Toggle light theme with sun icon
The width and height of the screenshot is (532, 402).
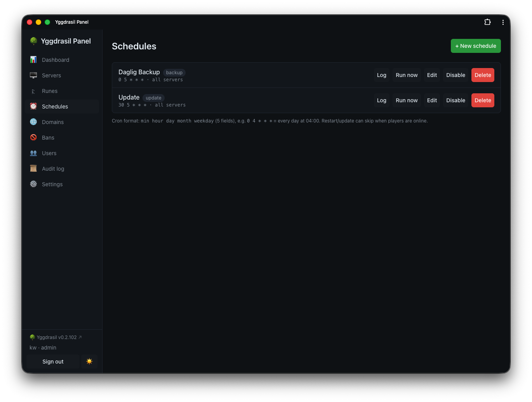coord(89,362)
